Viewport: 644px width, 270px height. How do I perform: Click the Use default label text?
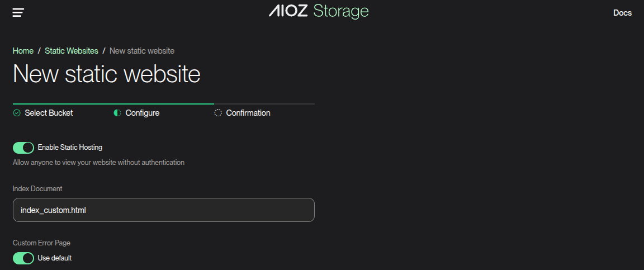click(55, 258)
